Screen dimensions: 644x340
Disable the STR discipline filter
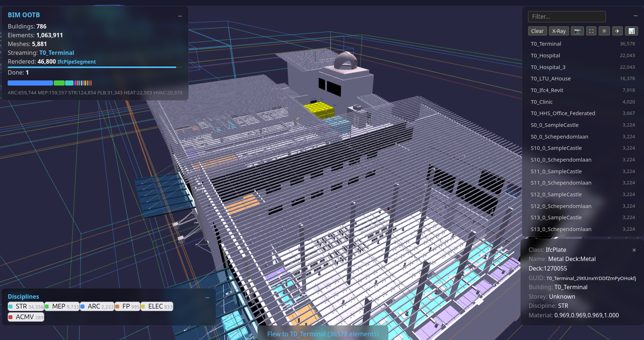click(26, 306)
